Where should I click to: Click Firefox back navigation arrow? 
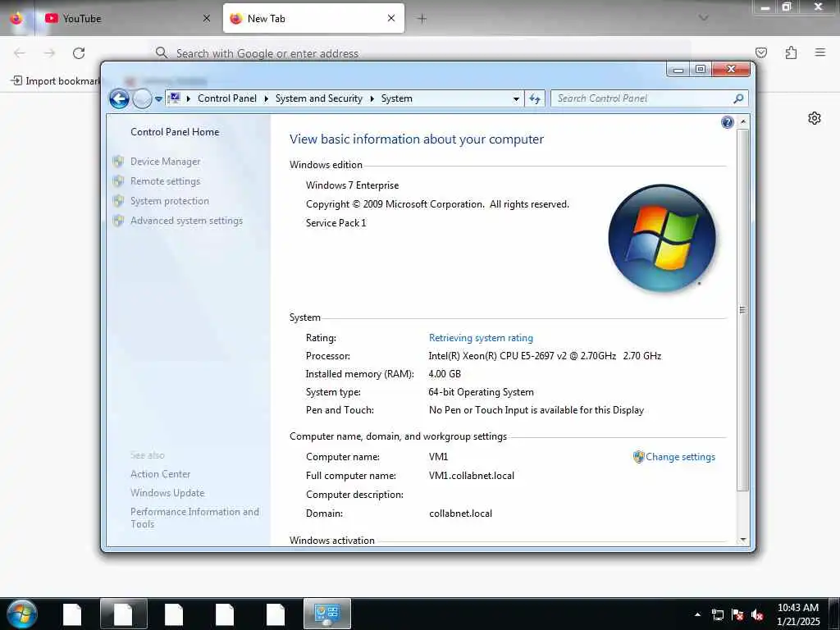(x=20, y=53)
